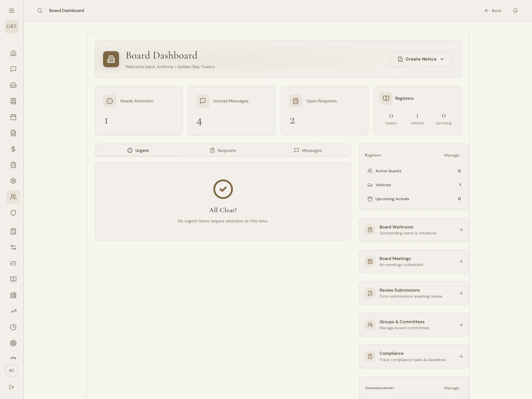This screenshot has width=532, height=399.
Task: Expand the Review Submissions arrow
Action: (461, 293)
